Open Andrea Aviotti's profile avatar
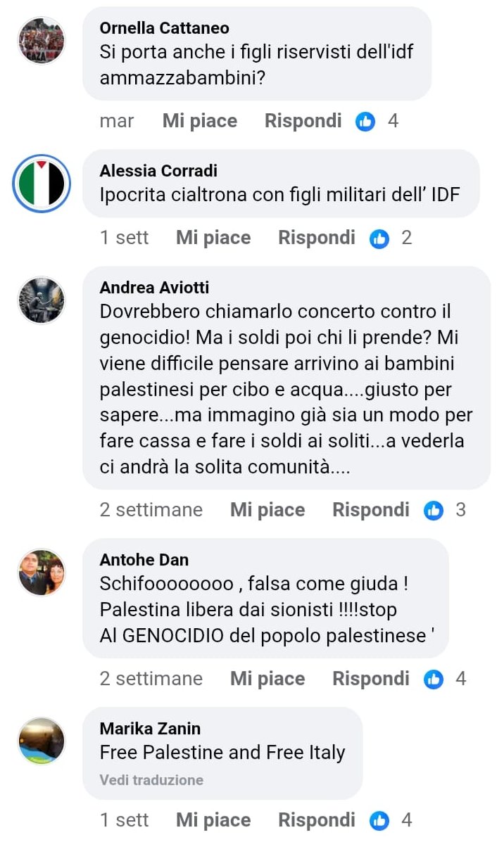 (x=41, y=300)
